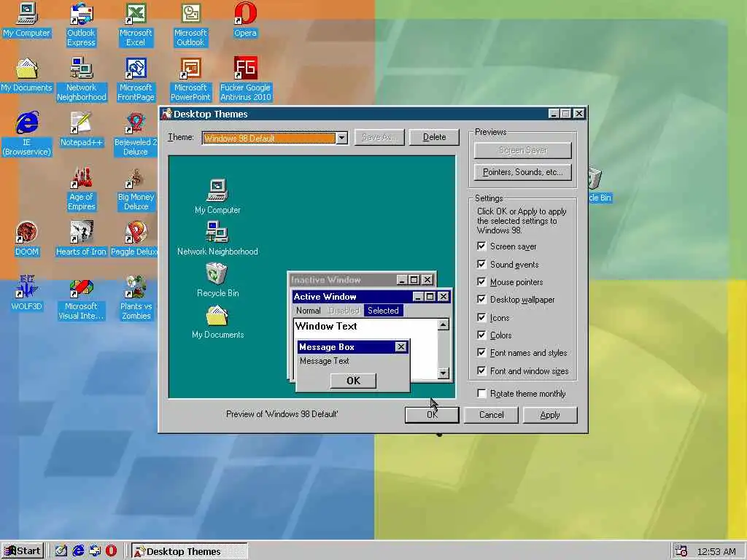Uncheck the Icons setting
The height and width of the screenshot is (560, 747).
coord(481,318)
